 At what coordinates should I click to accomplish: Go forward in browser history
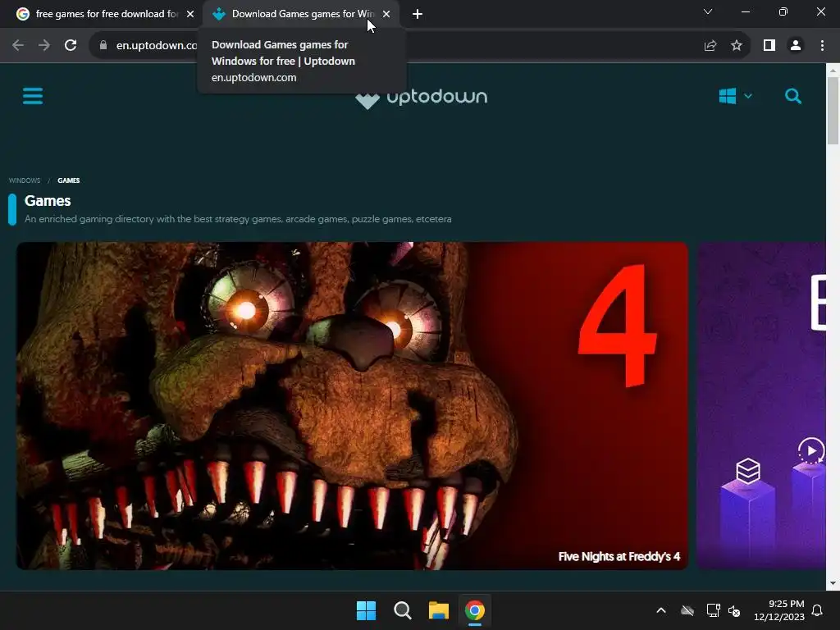pos(44,46)
